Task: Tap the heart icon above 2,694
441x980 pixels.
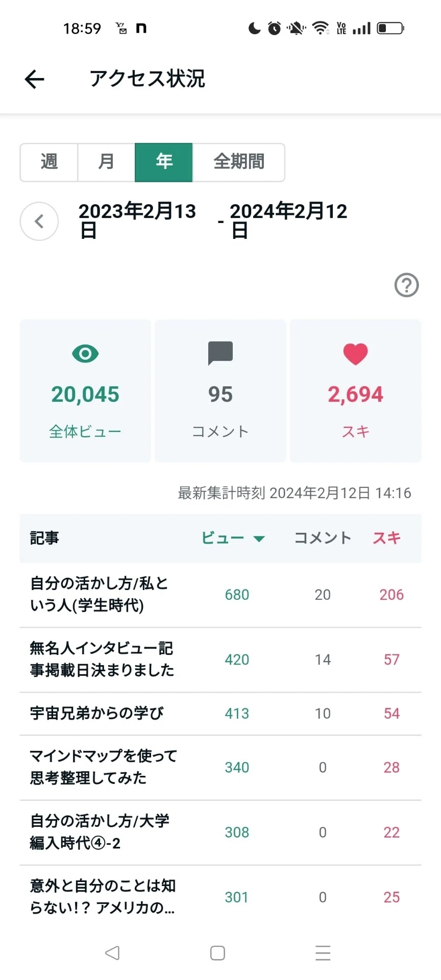Action: (x=356, y=354)
